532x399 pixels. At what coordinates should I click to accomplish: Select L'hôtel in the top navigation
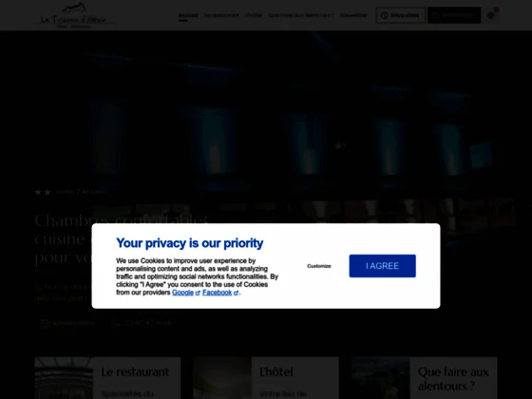[254, 15]
